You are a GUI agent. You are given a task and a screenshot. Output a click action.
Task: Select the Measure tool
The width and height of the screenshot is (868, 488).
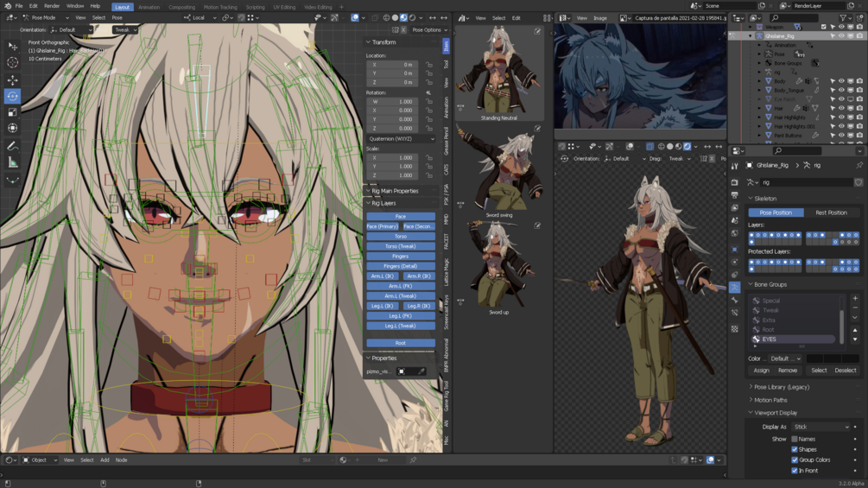coord(13,162)
